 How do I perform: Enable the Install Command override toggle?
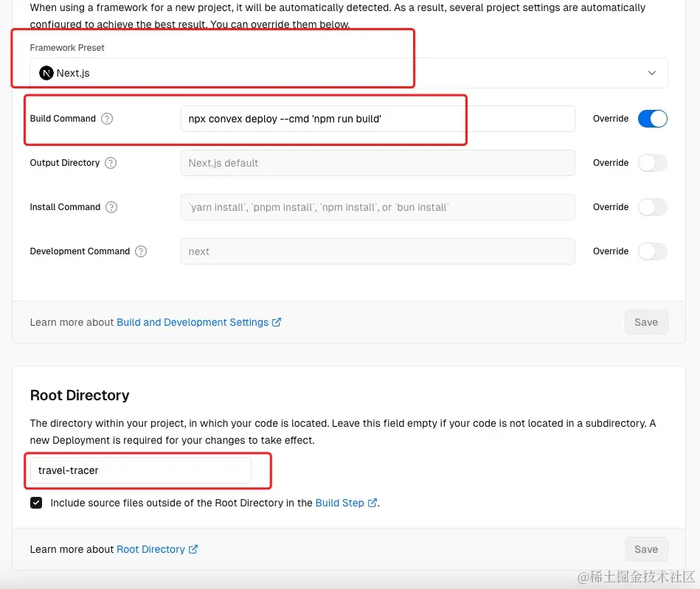[x=652, y=207]
